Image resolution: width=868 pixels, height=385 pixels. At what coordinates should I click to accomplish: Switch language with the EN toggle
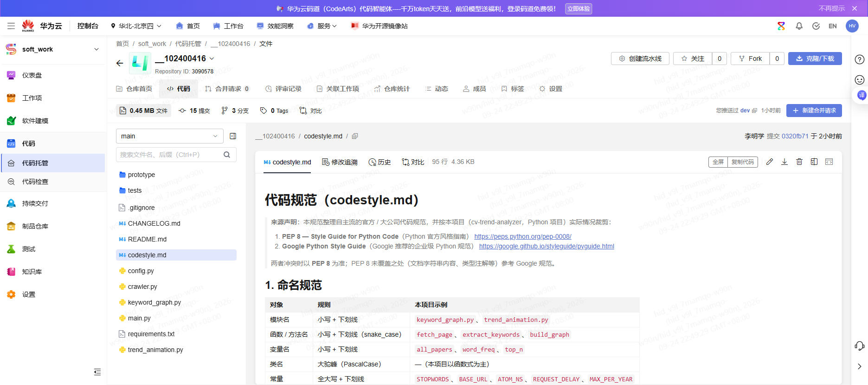click(833, 26)
